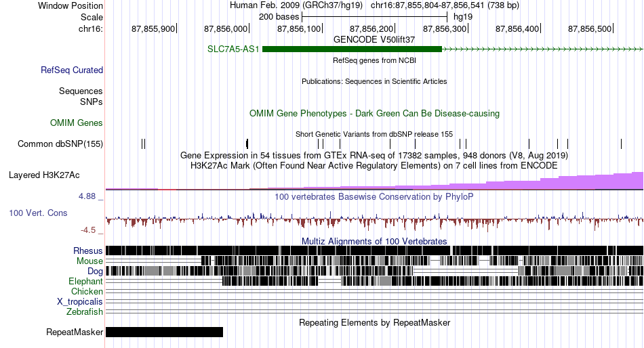Click the Common dbSNP(155) track label

pyautogui.click(x=60, y=144)
